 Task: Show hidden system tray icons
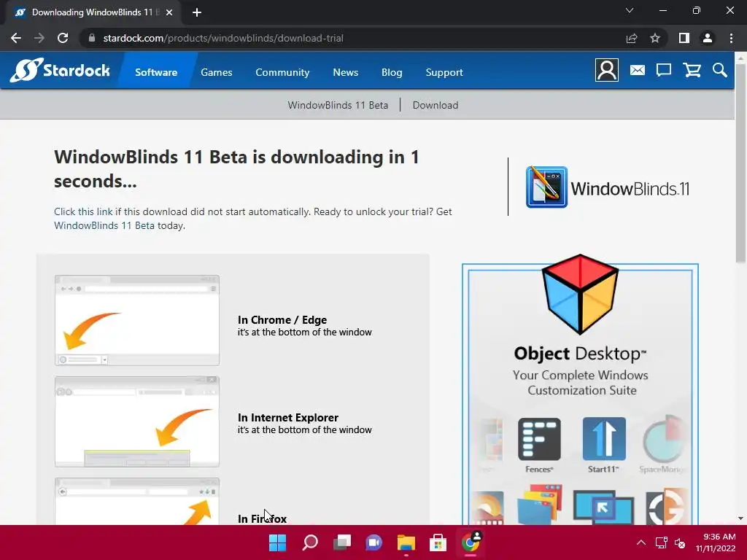coord(641,542)
